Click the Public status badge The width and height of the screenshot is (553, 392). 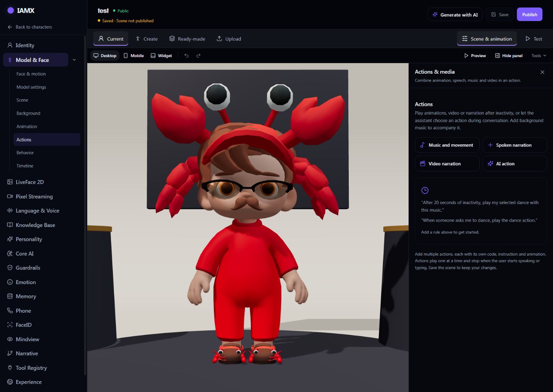click(121, 11)
